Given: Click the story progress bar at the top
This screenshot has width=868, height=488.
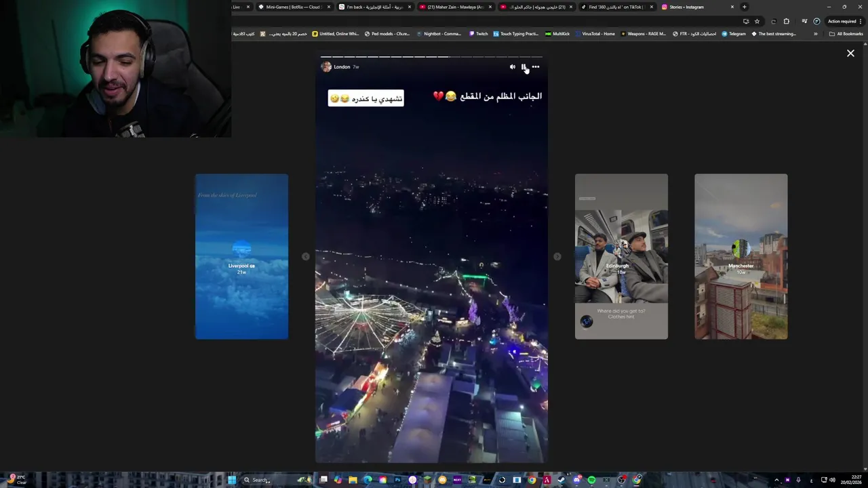Looking at the screenshot, I should click(431, 57).
